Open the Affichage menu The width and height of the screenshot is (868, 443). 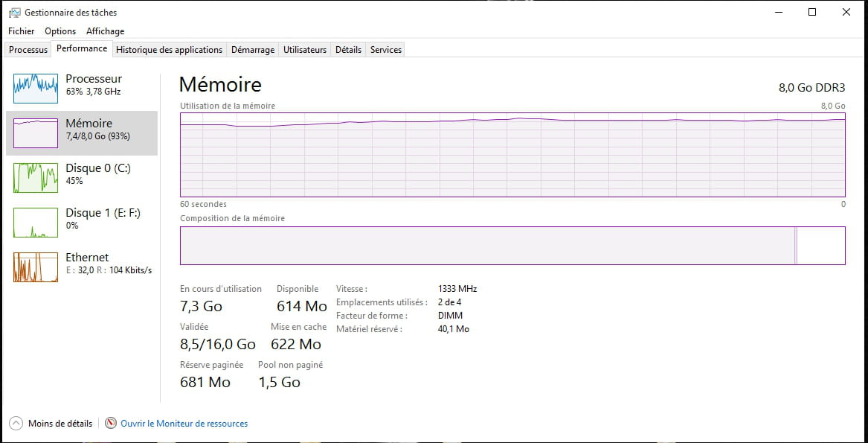pyautogui.click(x=105, y=31)
